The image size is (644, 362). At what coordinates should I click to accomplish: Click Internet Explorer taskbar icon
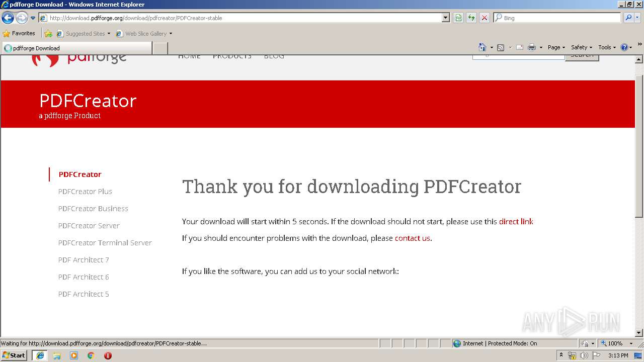40,355
